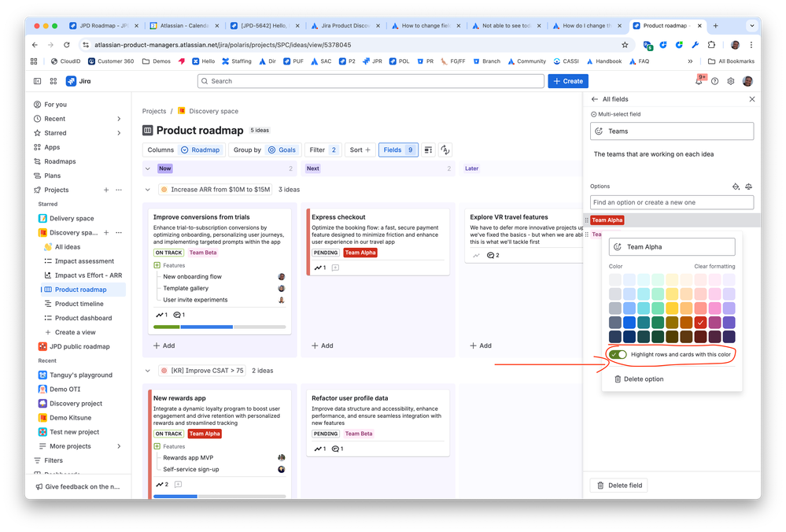Choose the dark green color swatch in fourth row

pos(659,323)
